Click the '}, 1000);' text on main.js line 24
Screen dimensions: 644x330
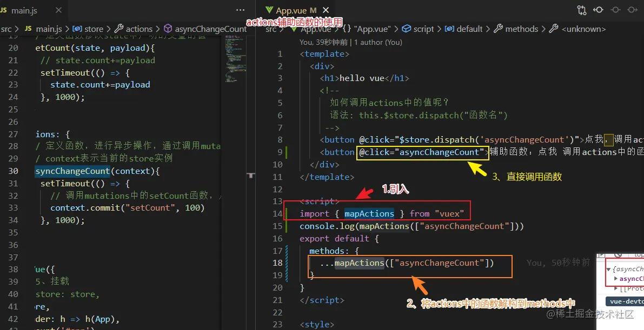pyautogui.click(x=62, y=97)
